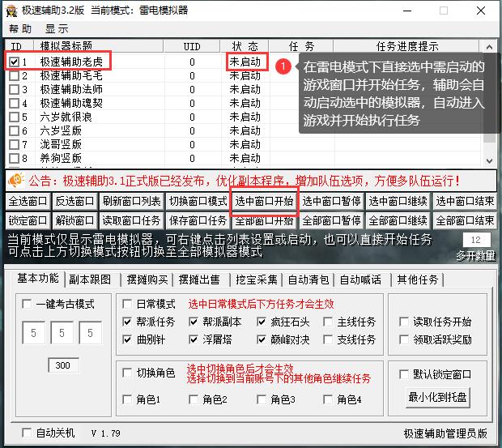Image resolution: width=502 pixels, height=448 pixels.
Task: Toggle 巅峰对决 checkbox
Action: point(262,339)
